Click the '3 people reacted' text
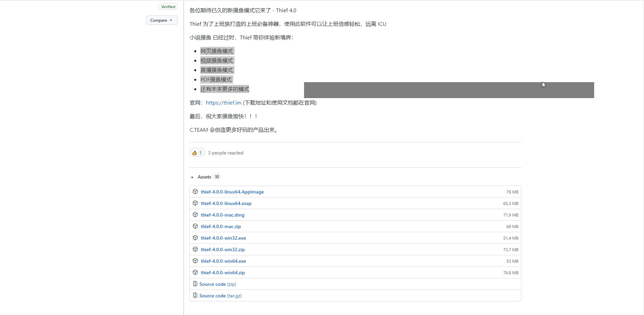Image resolution: width=644 pixels, height=315 pixels. click(225, 153)
